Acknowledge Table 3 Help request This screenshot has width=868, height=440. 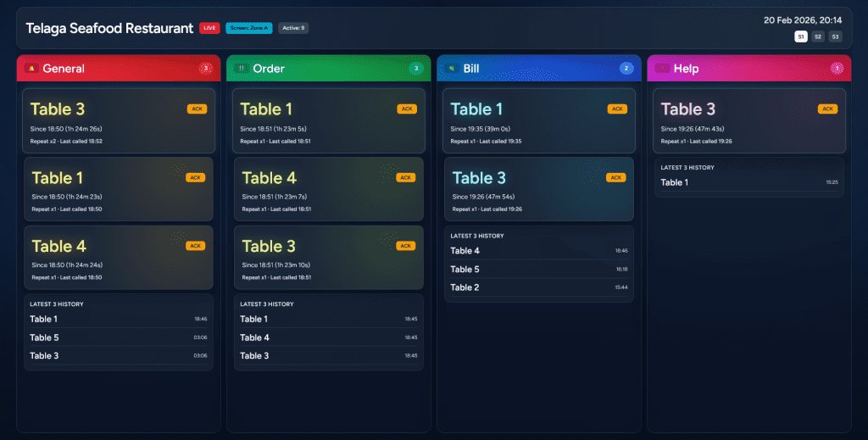click(827, 109)
